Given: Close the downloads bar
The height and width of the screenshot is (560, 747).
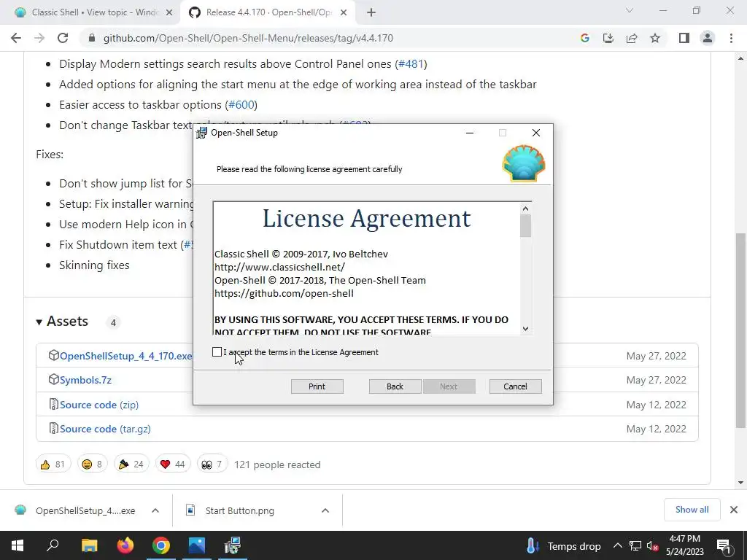Looking at the screenshot, I should coord(734,510).
